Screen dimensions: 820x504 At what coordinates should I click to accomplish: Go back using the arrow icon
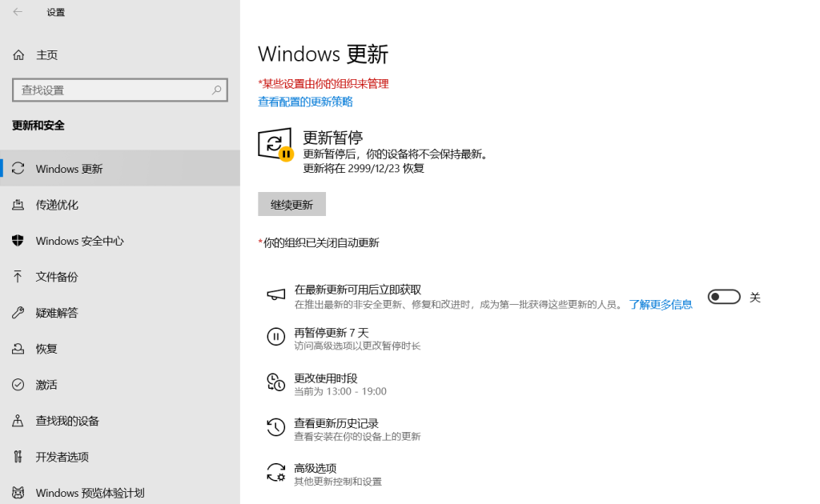coord(18,12)
